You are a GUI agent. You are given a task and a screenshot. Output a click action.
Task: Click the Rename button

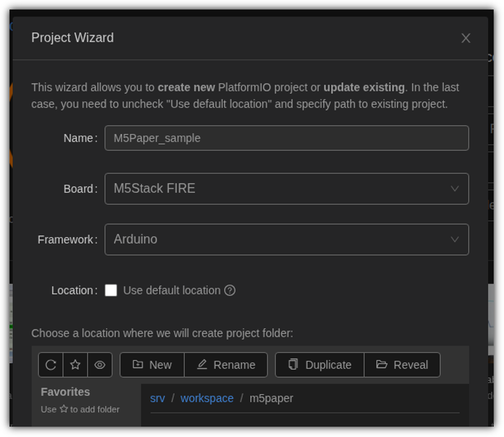click(x=226, y=364)
